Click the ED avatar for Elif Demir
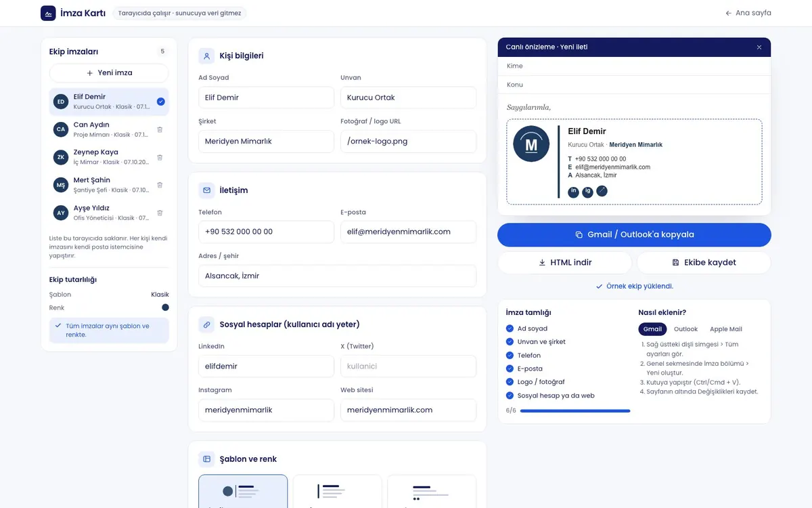The width and height of the screenshot is (812, 508). tap(61, 102)
